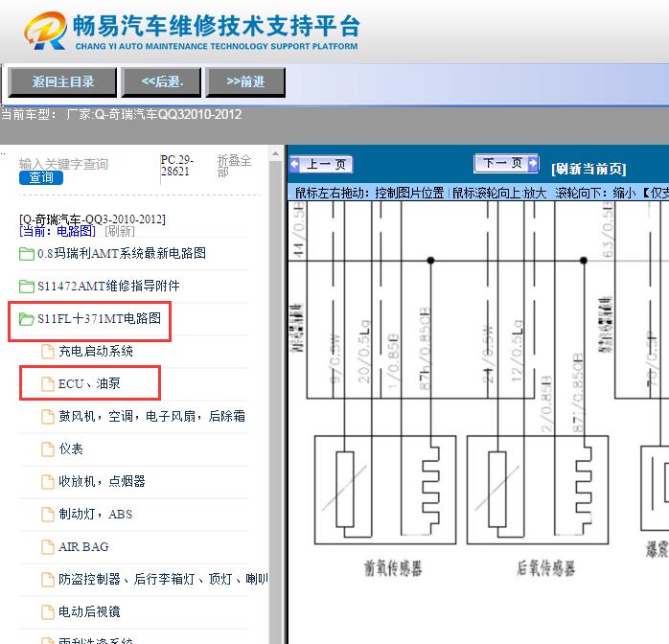Go forward with the >>前进 button

tap(245, 81)
